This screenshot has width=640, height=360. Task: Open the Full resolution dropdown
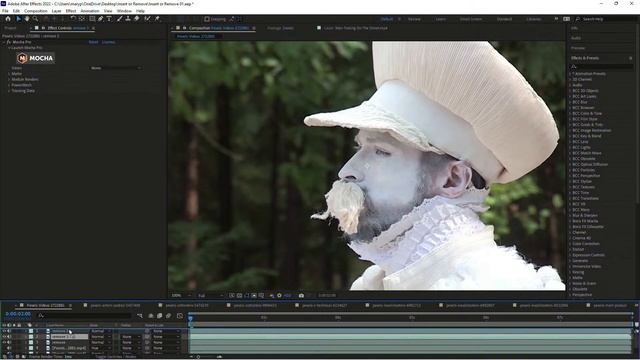click(x=210, y=296)
